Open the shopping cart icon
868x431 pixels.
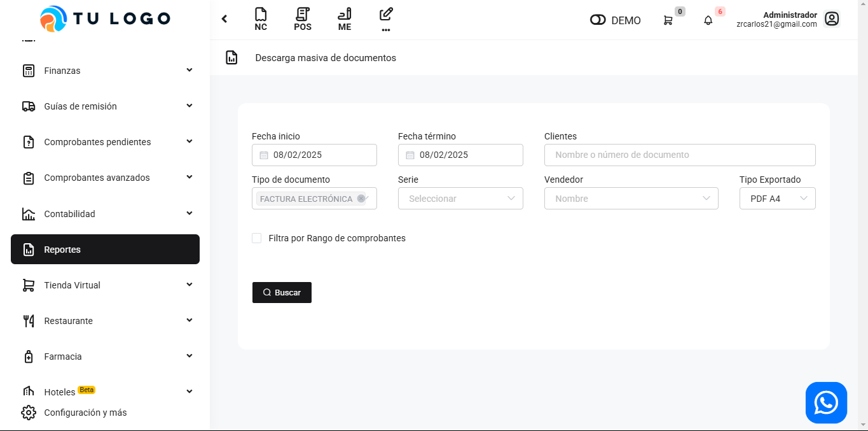pyautogui.click(x=668, y=20)
